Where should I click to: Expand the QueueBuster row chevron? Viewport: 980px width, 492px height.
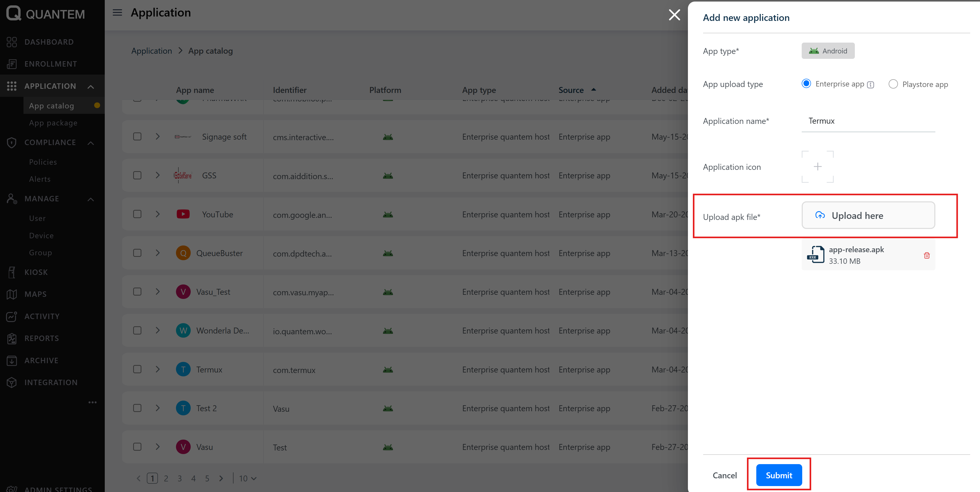click(157, 253)
